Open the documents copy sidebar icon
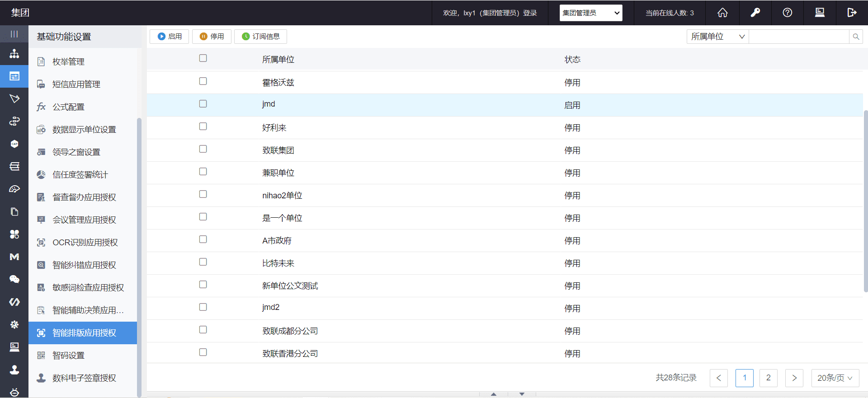The height and width of the screenshot is (398, 868). (x=14, y=211)
